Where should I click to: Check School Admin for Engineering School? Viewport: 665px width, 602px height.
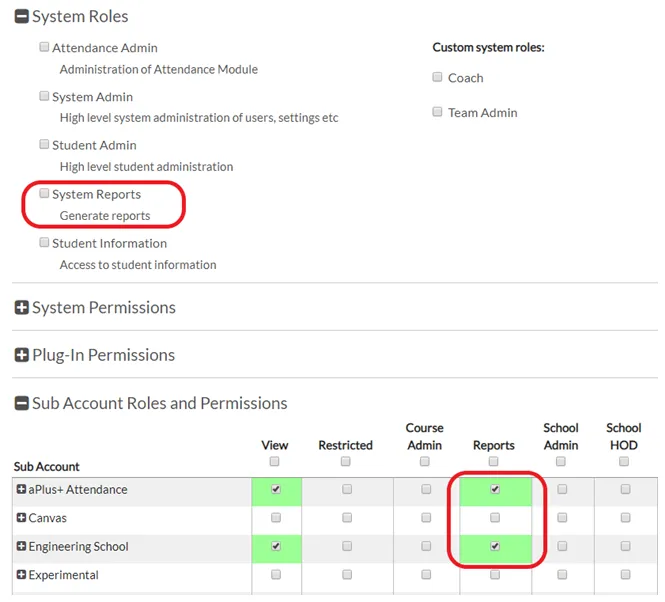click(x=562, y=546)
